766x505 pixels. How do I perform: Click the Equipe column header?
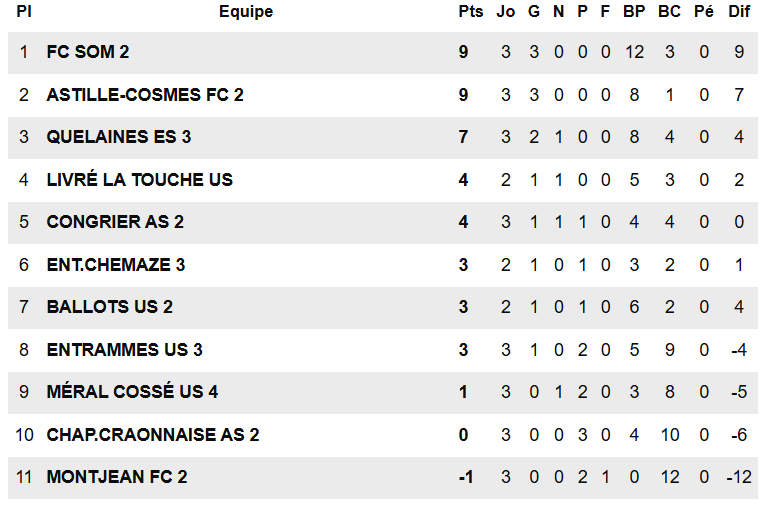246,12
